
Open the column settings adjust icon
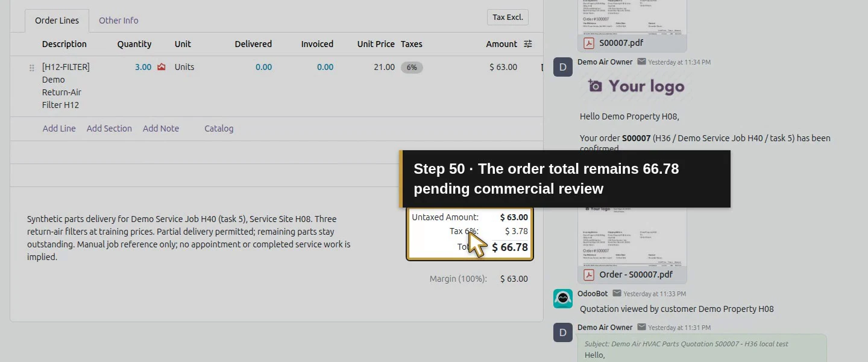coord(528,44)
